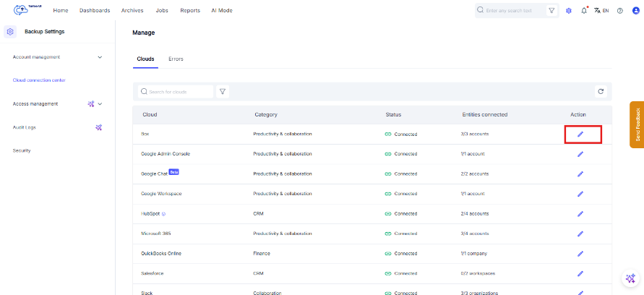This screenshot has height=295, width=644.
Task: Click the sparkle icon next to Access management
Action: [x=91, y=104]
